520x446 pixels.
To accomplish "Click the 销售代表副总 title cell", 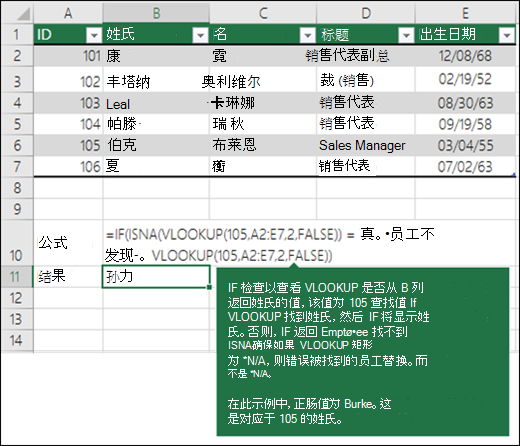I will pyautogui.click(x=366, y=56).
